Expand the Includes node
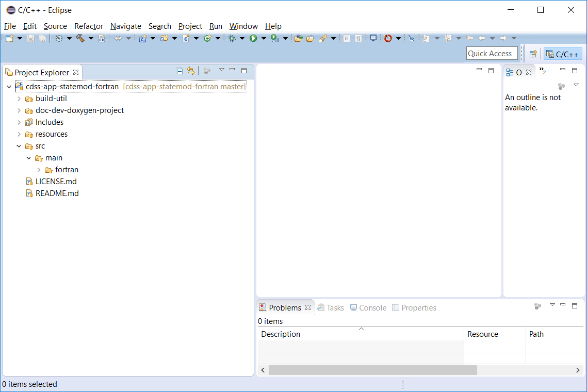Viewport: 587px width, 392px height. coord(19,122)
